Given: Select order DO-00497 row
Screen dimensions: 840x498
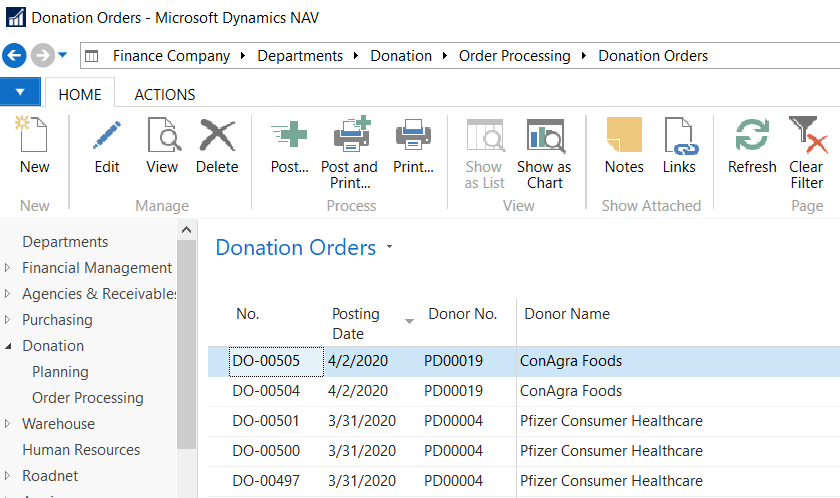Looking at the screenshot, I should tap(524, 481).
